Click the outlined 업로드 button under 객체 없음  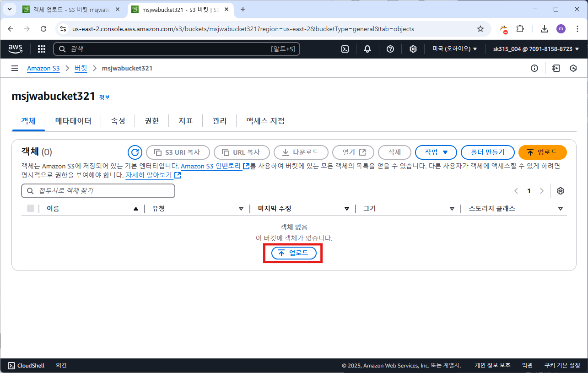tap(294, 253)
